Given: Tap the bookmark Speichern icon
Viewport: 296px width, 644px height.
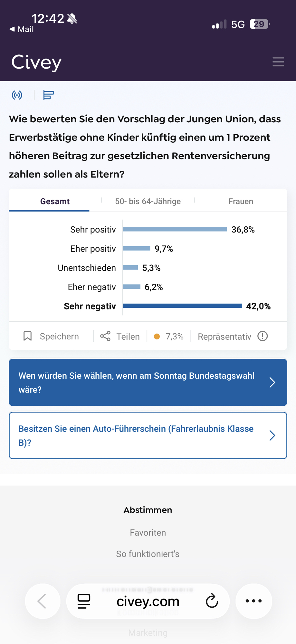Looking at the screenshot, I should (x=28, y=336).
